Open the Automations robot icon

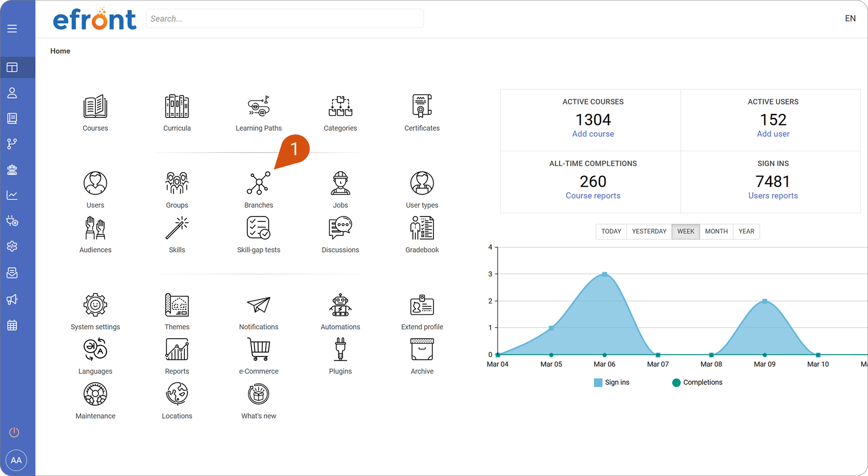pos(340,305)
